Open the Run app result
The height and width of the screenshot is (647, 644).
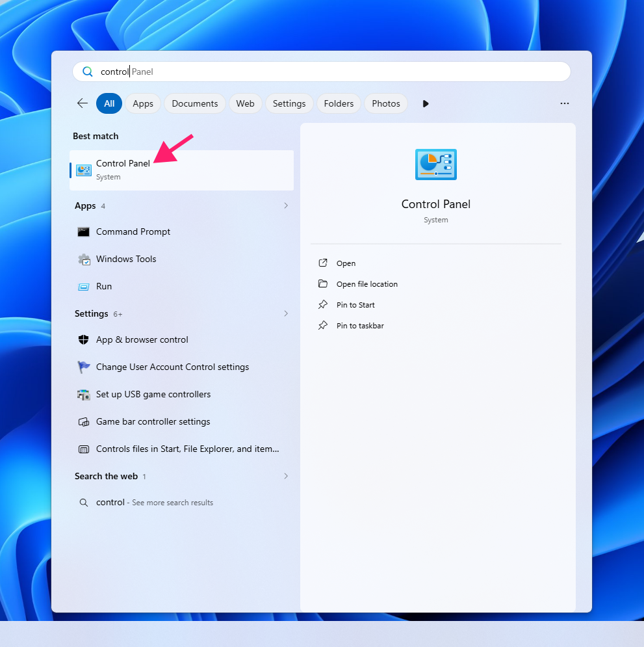pos(181,286)
